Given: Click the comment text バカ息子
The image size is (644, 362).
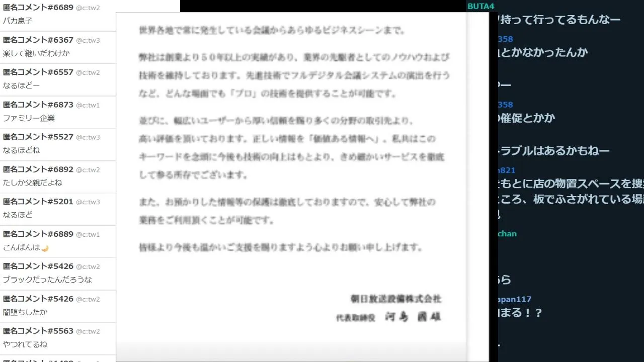Looking at the screenshot, I should click(x=18, y=21).
